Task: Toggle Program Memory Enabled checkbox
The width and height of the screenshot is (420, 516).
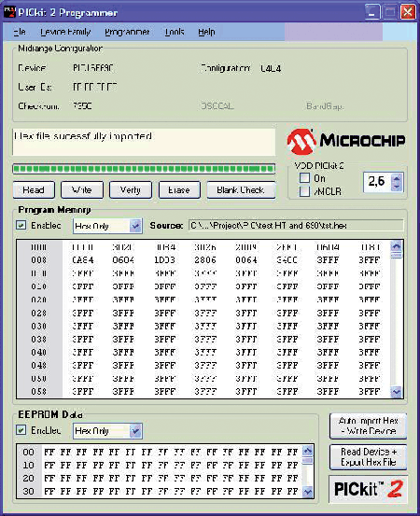Action: tap(21, 226)
